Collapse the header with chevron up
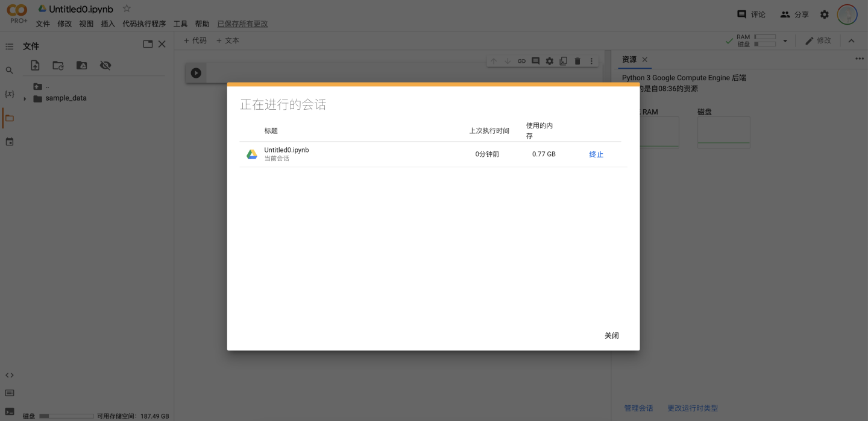 (851, 41)
